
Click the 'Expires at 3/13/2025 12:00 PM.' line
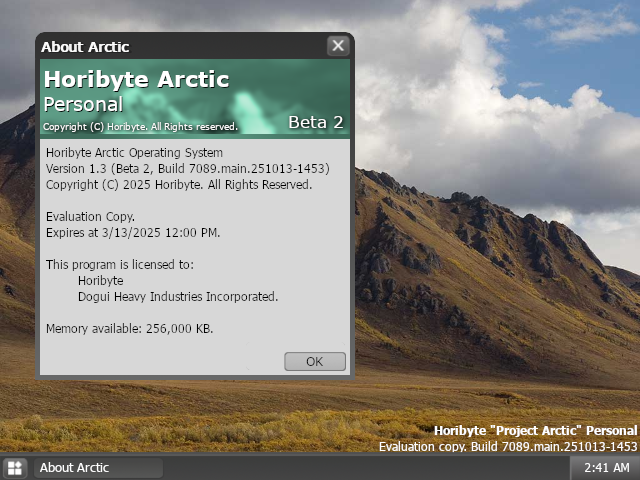click(x=133, y=233)
